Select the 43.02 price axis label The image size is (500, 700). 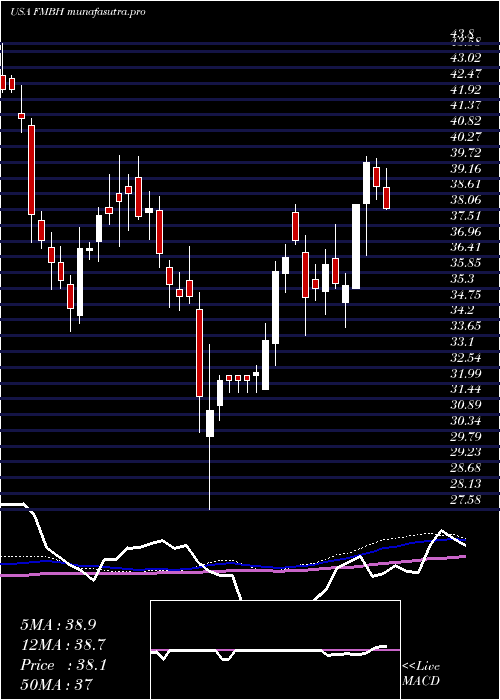click(464, 58)
